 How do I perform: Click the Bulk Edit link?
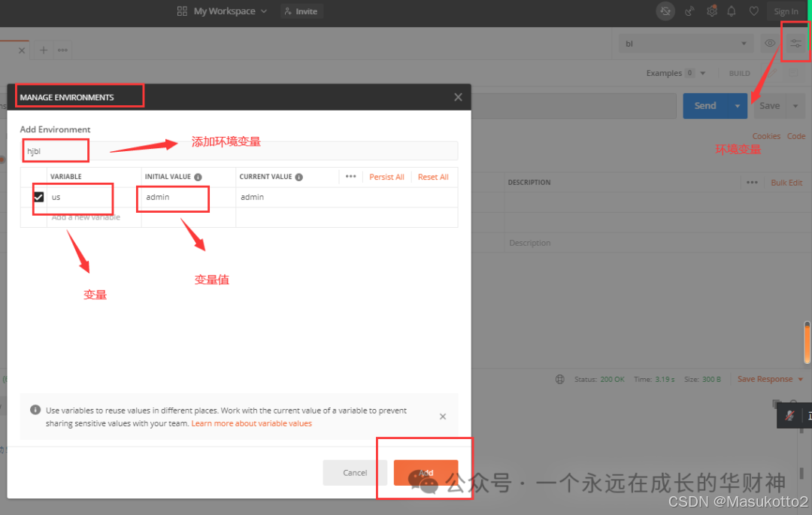[786, 182]
